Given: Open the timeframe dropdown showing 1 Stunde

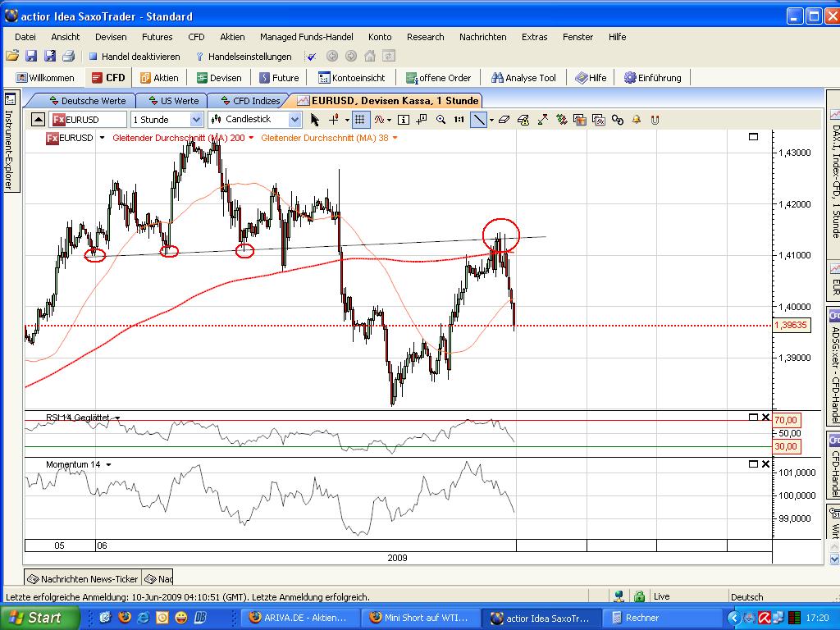Looking at the screenshot, I should pos(196,119).
